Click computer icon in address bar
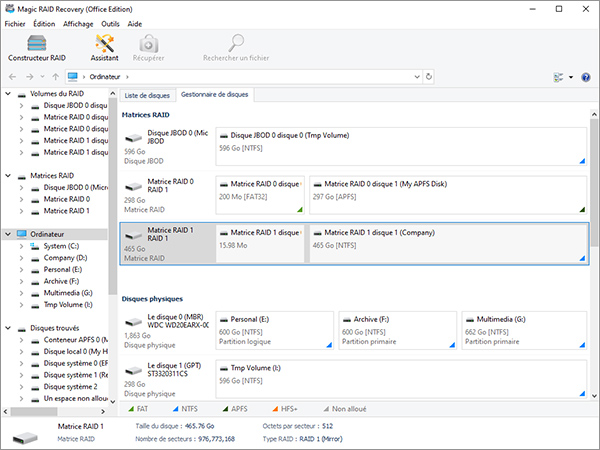The width and height of the screenshot is (600, 450). (x=72, y=77)
